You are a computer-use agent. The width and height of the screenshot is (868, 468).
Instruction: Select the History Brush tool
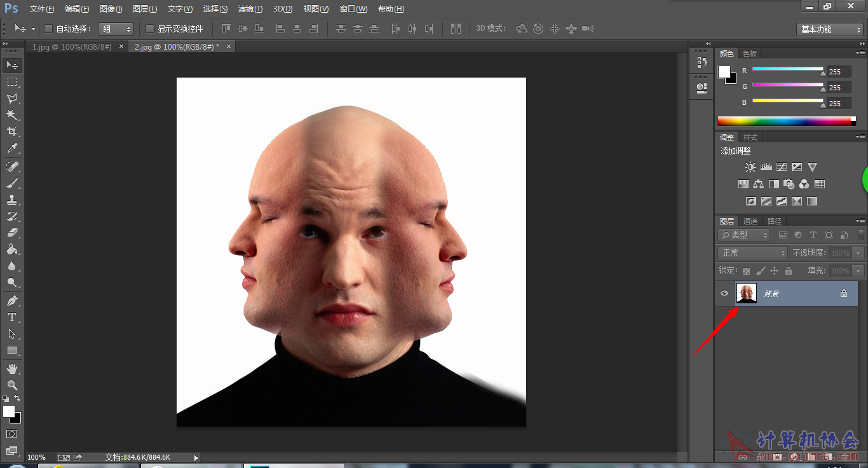[12, 216]
